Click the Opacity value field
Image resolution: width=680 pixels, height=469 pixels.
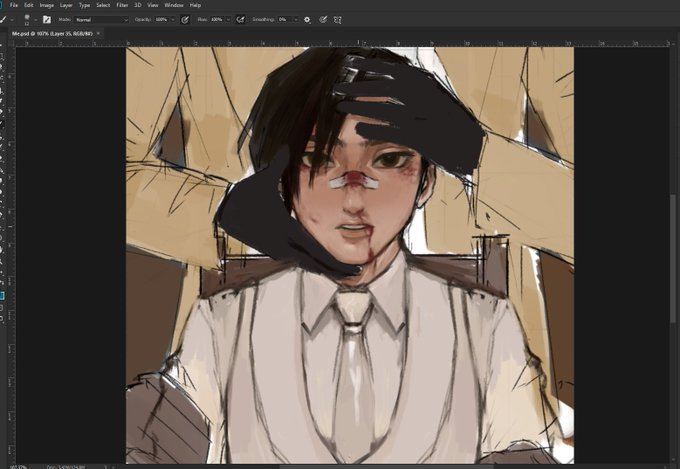pyautogui.click(x=161, y=20)
